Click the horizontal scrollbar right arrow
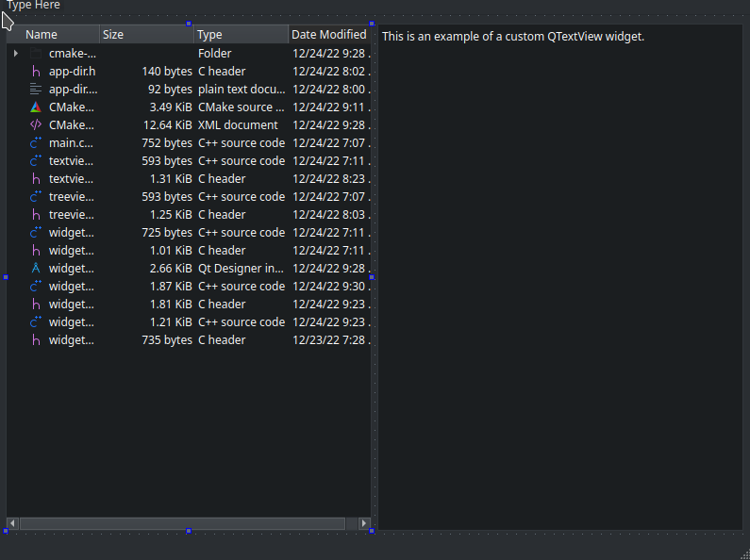750x560 pixels. point(364,523)
